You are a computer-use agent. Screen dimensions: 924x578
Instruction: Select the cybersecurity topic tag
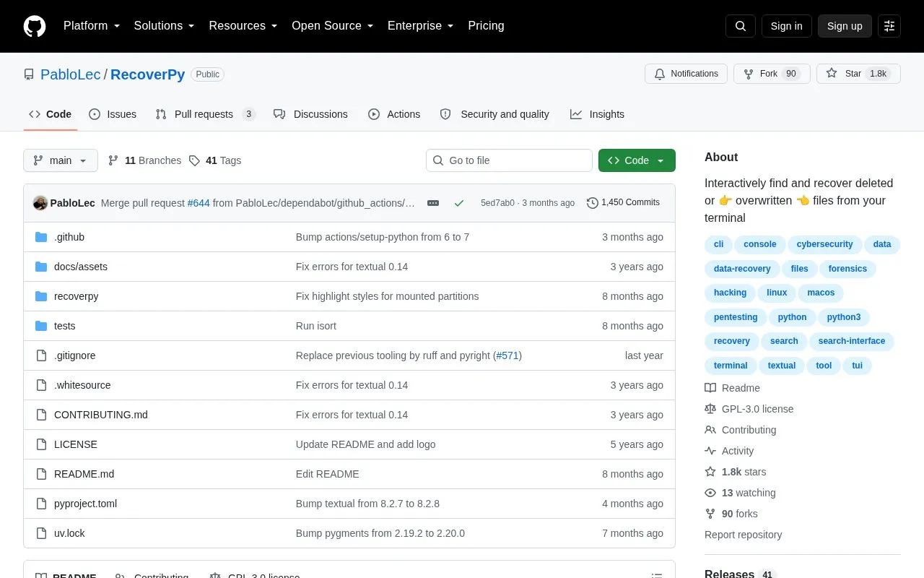tap(824, 244)
